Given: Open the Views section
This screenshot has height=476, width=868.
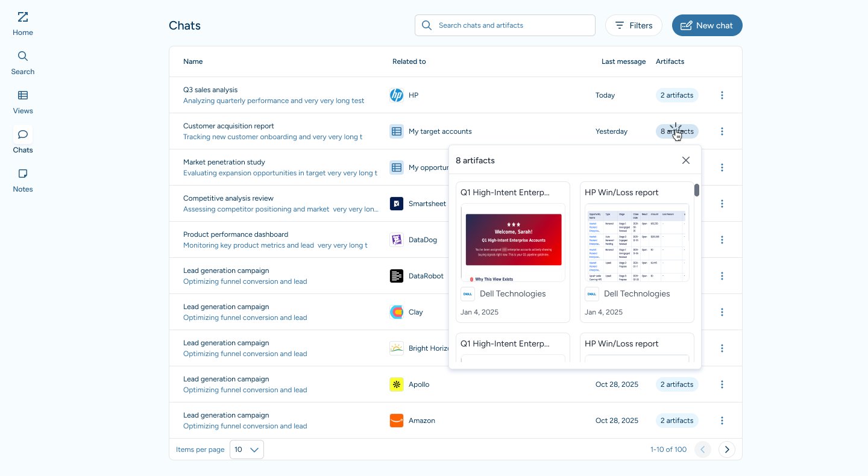Looking at the screenshot, I should click(x=23, y=102).
